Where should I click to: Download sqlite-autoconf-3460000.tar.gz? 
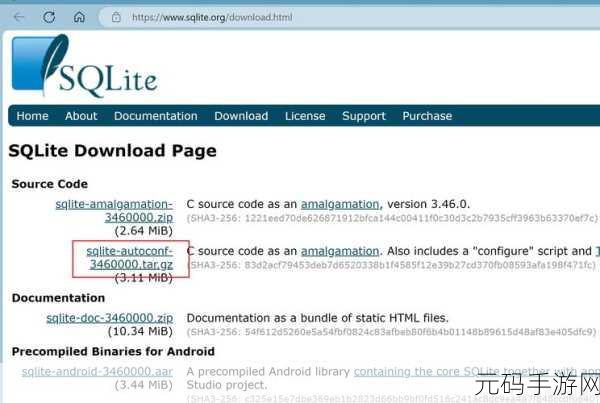(x=130, y=258)
